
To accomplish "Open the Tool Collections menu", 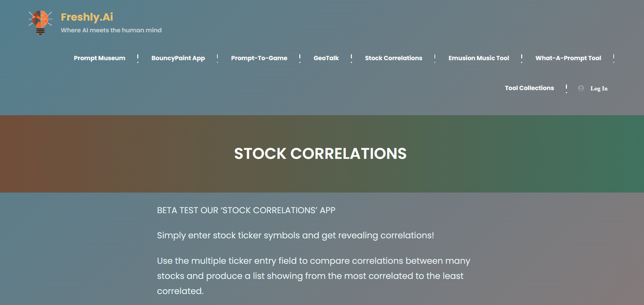I will coord(529,88).
